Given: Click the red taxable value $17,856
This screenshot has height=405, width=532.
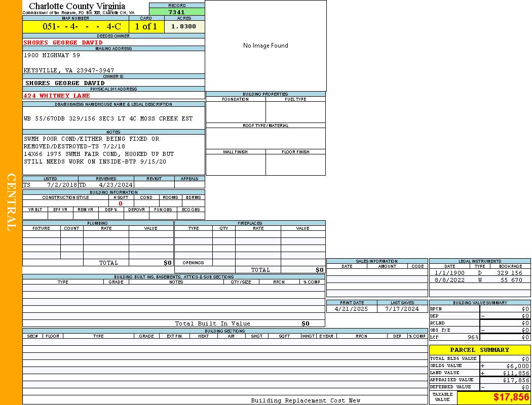Looking at the screenshot, I should point(511,397).
